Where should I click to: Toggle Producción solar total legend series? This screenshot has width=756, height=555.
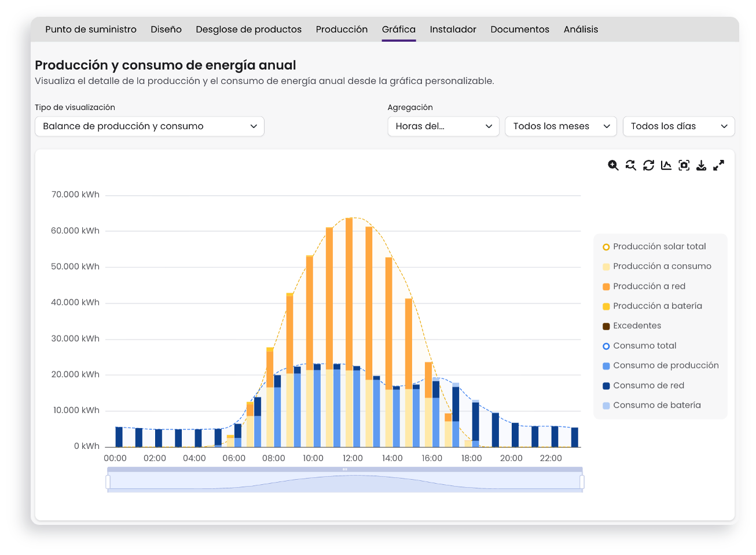[x=654, y=247]
